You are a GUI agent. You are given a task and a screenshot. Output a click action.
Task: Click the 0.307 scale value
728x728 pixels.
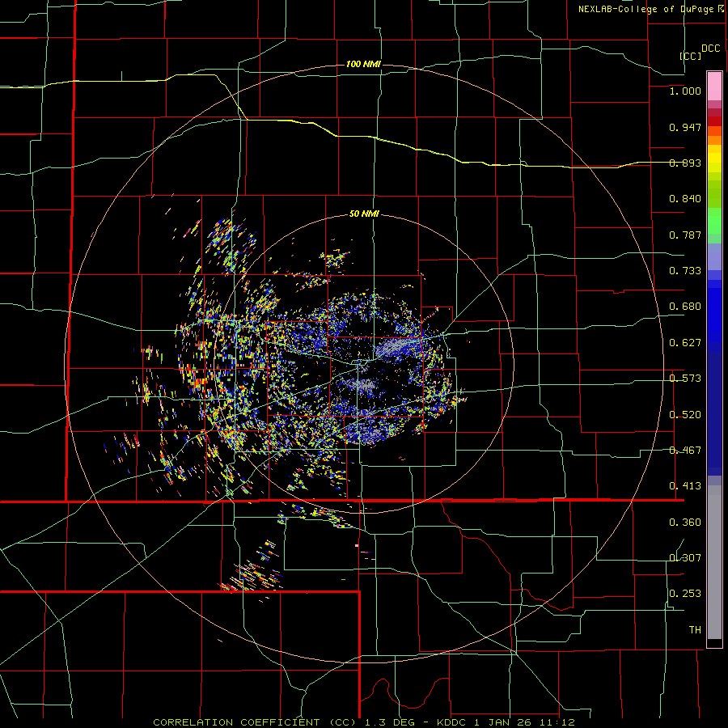coord(685,558)
